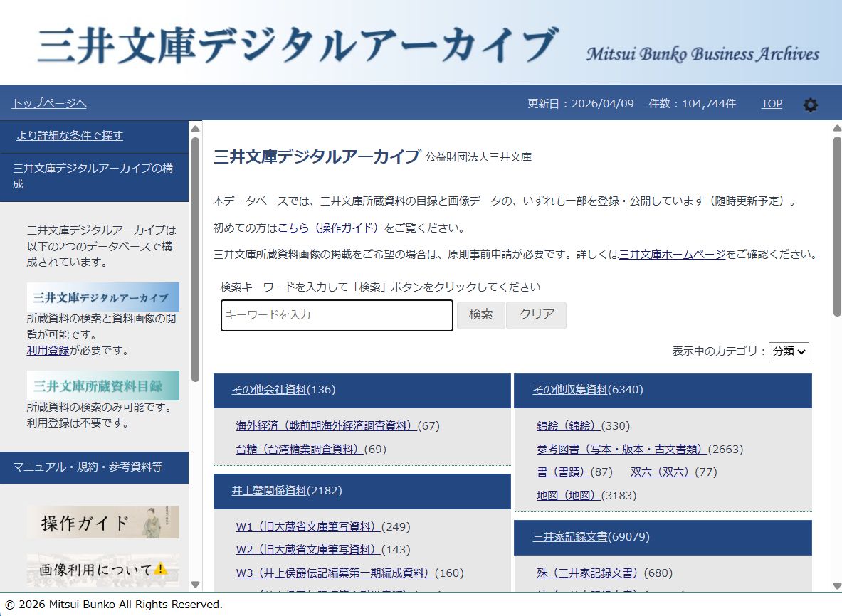
Task: Open the settings gear icon
Action: (810, 105)
